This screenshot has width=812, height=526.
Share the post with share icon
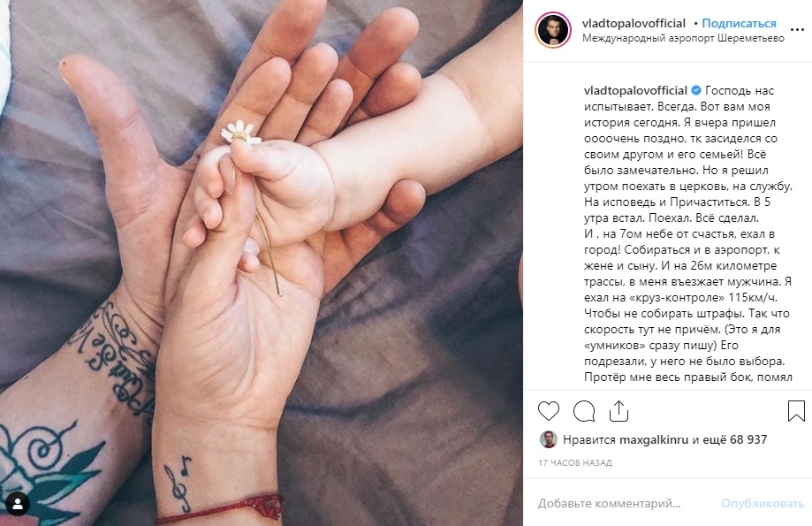(618, 411)
